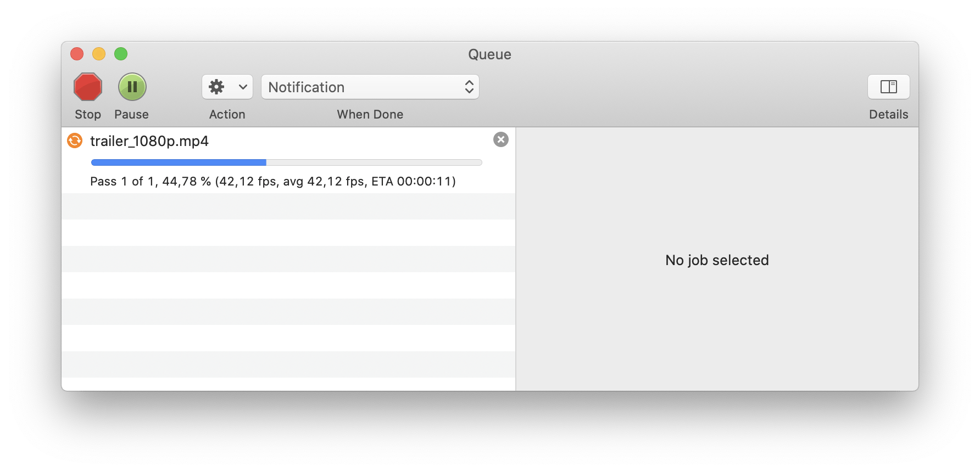
Task: Open the Notification pop-up menu
Action: 370,87
